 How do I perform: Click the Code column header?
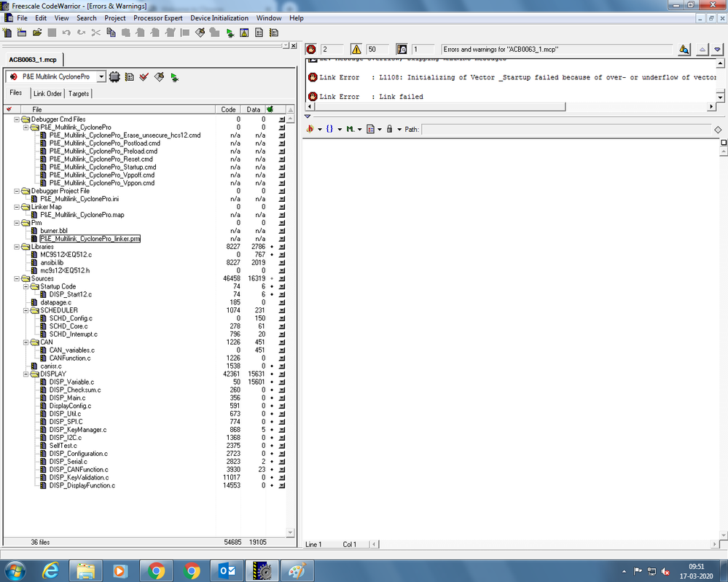click(227, 109)
